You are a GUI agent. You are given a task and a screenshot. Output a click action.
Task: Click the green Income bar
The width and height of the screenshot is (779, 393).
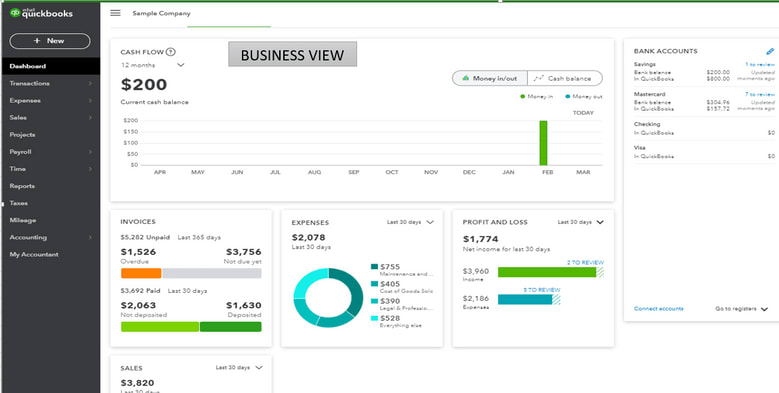click(547, 272)
